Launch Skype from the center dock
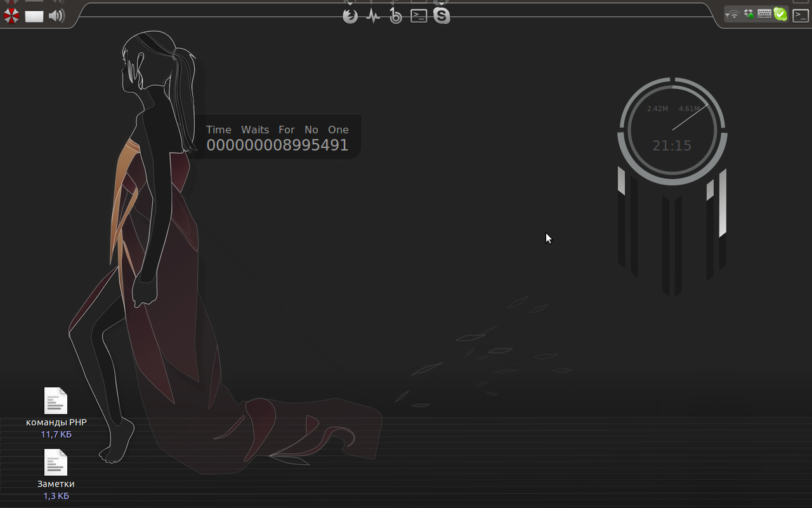Screen dimensions: 812x508 click(442, 16)
